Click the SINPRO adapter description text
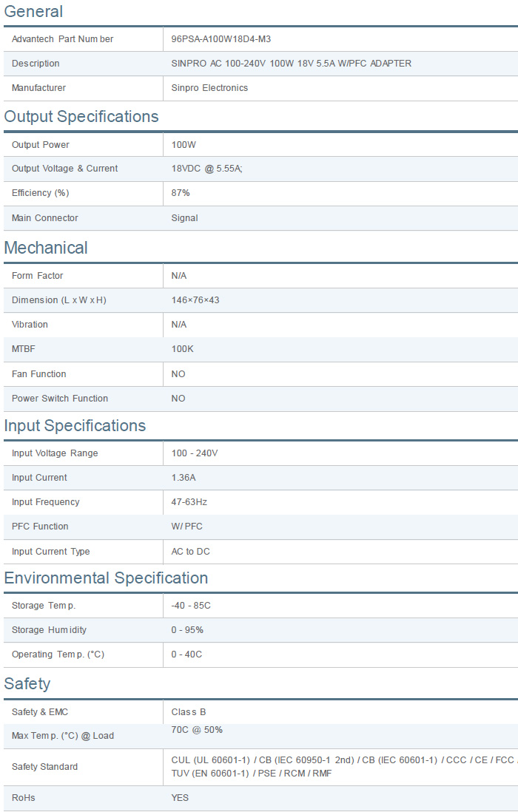 click(291, 64)
